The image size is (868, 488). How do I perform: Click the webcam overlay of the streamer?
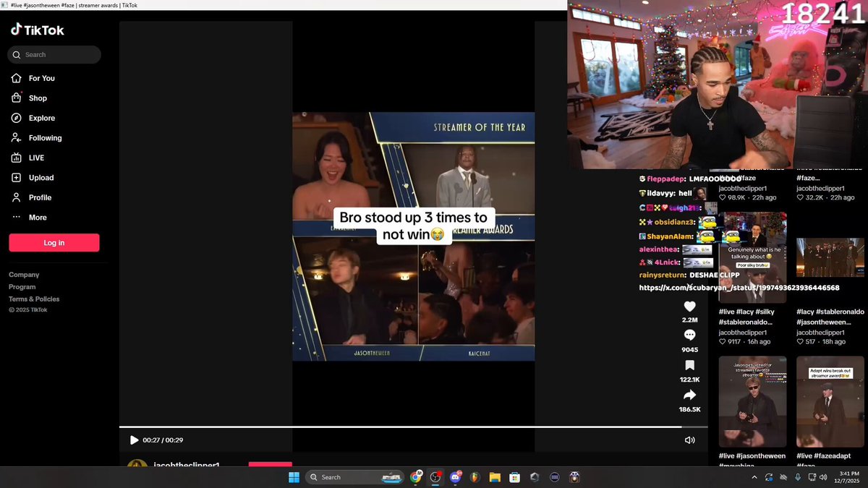coord(717,85)
